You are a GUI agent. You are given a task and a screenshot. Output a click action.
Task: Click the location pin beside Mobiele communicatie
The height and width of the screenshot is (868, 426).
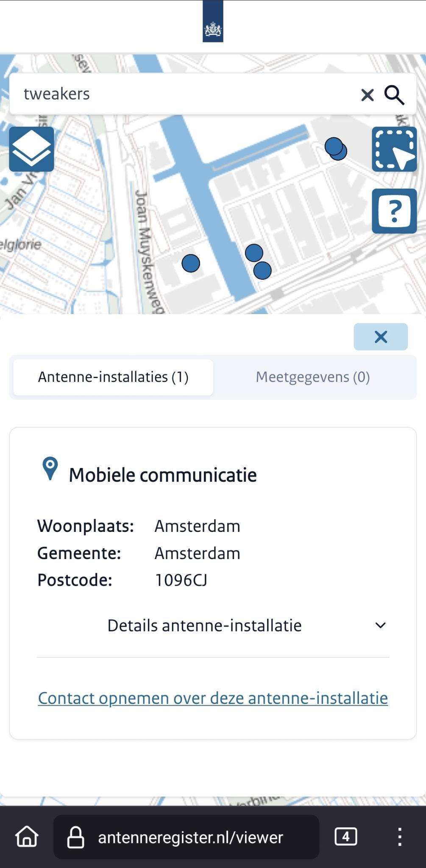tap(50, 468)
